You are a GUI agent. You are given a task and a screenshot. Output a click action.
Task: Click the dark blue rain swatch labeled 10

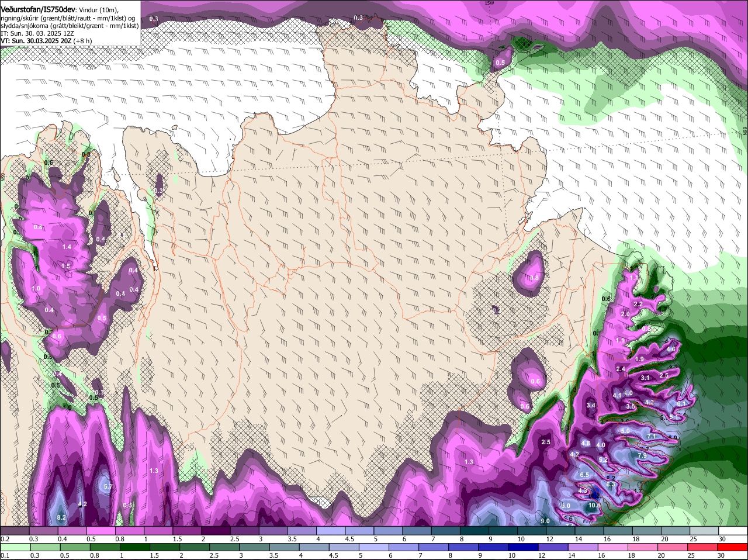pos(523,547)
